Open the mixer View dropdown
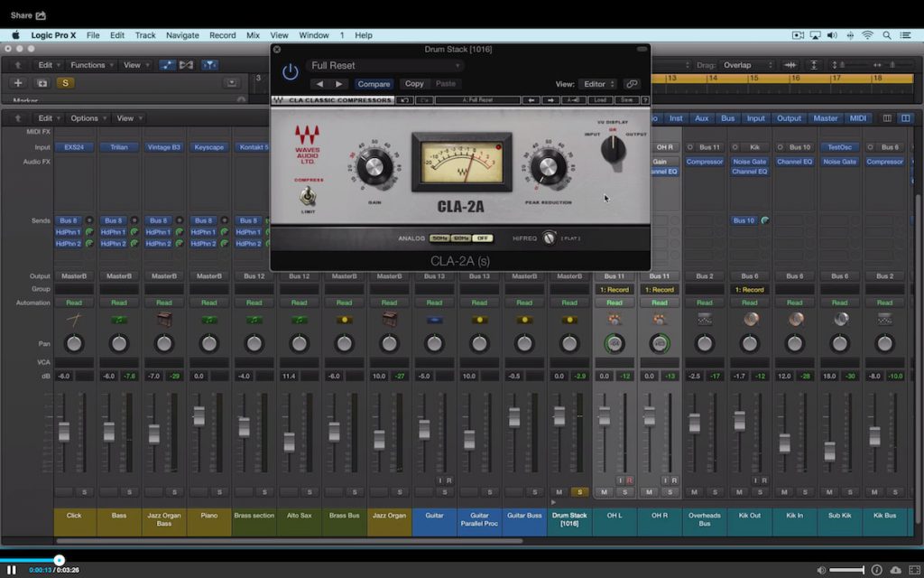The width and height of the screenshot is (924, 578). pyautogui.click(x=128, y=118)
